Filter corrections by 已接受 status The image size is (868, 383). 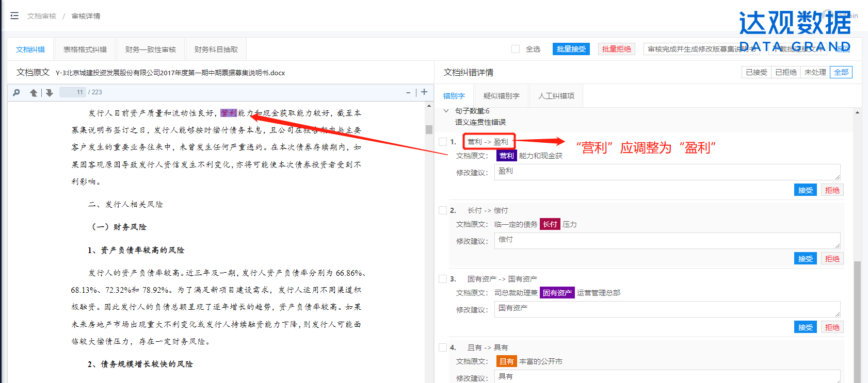tap(756, 72)
